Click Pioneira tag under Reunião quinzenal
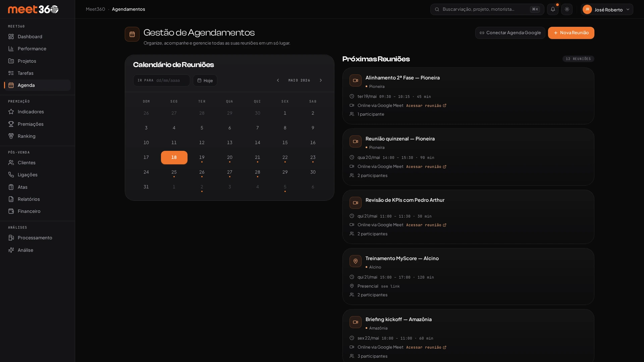 click(375, 147)
